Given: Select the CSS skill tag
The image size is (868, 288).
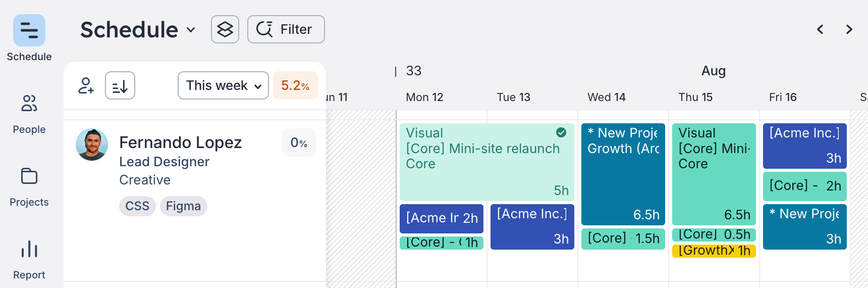Looking at the screenshot, I should coord(137,206).
